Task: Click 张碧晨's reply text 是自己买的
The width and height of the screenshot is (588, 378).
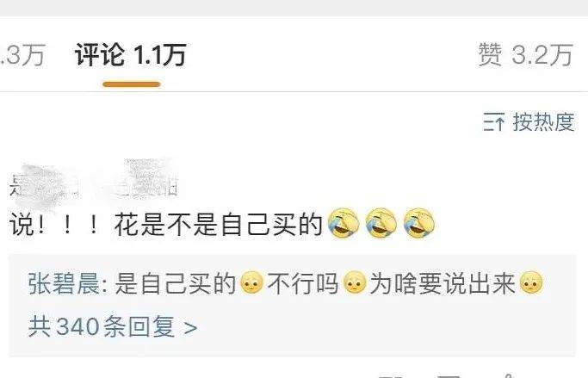Action: pyautogui.click(x=176, y=283)
